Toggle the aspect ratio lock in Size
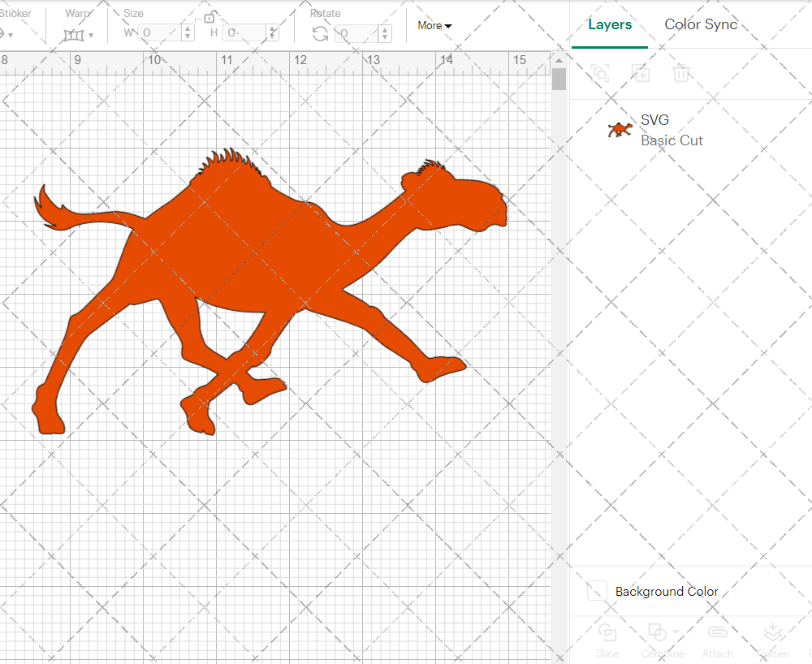The width and height of the screenshot is (812, 664). tap(209, 16)
